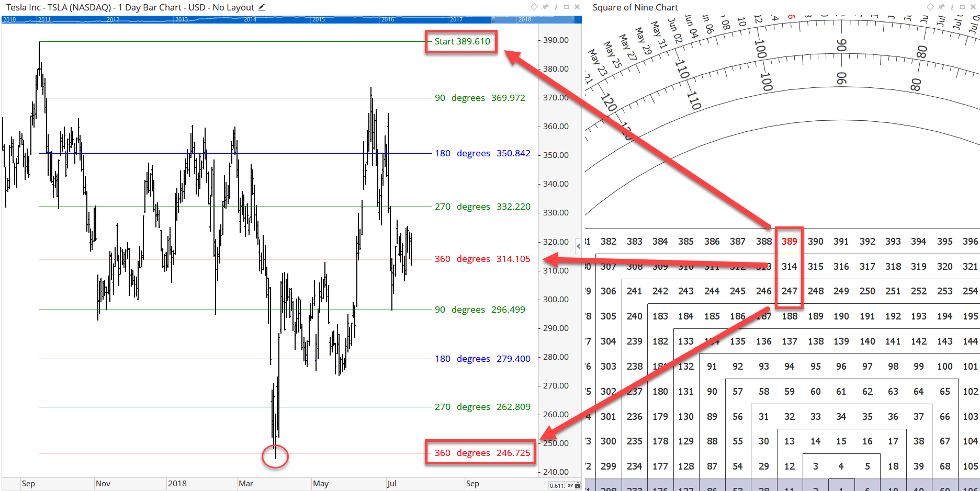Collapse the panel using the splitter arrow
Viewport: 980px width, 491px height.
point(578,246)
